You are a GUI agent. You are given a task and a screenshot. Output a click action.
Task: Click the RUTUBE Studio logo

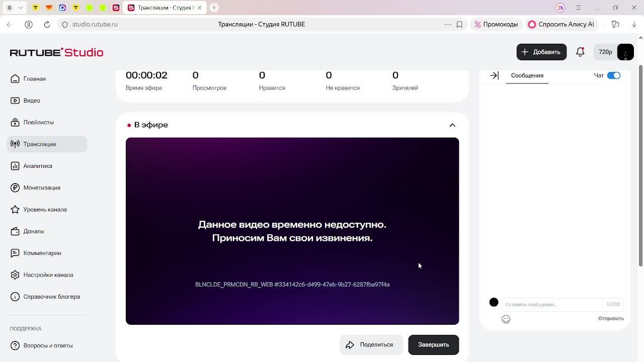pyautogui.click(x=56, y=52)
